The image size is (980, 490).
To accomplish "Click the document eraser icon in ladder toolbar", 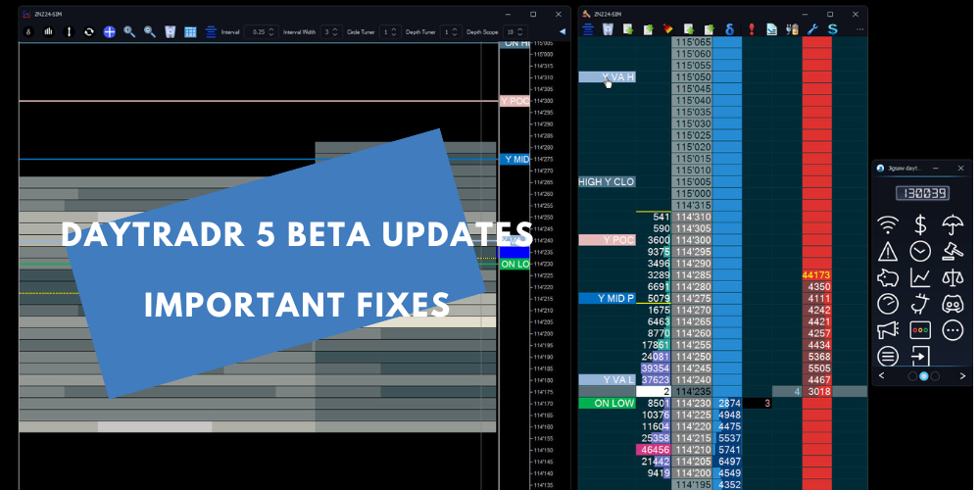I will (x=772, y=28).
